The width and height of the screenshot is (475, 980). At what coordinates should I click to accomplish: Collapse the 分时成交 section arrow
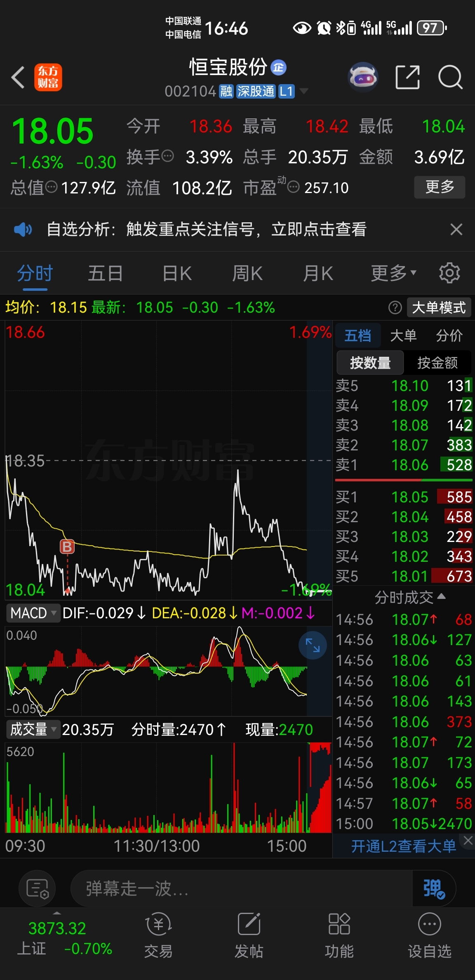(x=441, y=596)
